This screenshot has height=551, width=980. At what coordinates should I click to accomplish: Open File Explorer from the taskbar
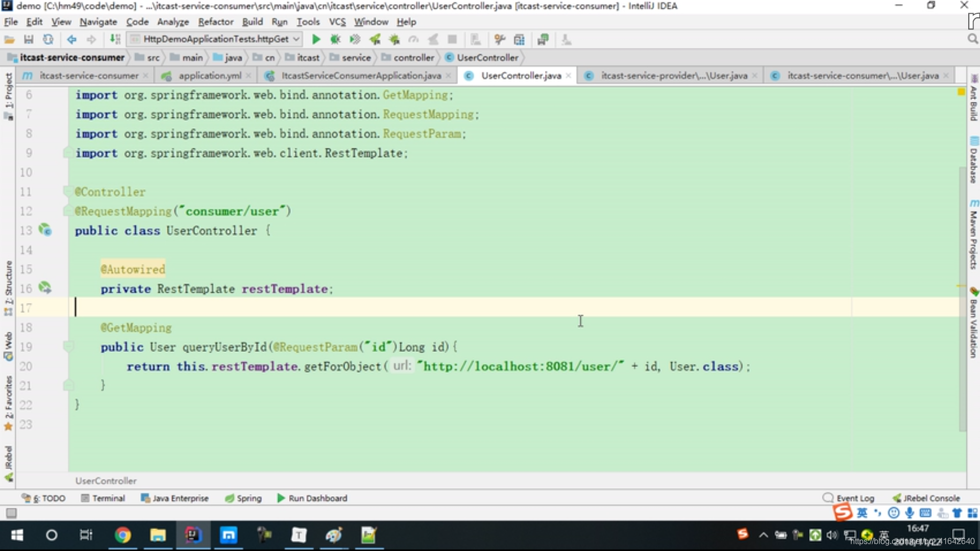tap(158, 535)
